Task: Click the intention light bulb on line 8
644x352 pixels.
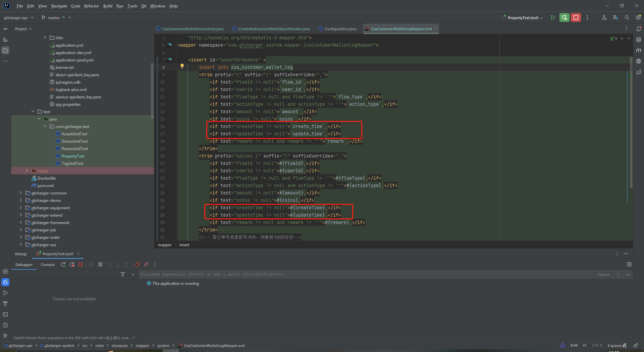Action: [x=182, y=66]
